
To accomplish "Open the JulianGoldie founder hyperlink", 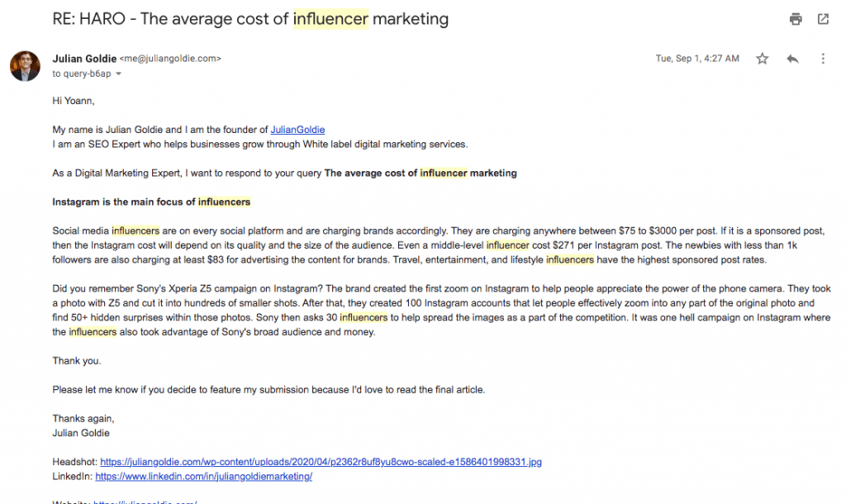I will point(297,130).
